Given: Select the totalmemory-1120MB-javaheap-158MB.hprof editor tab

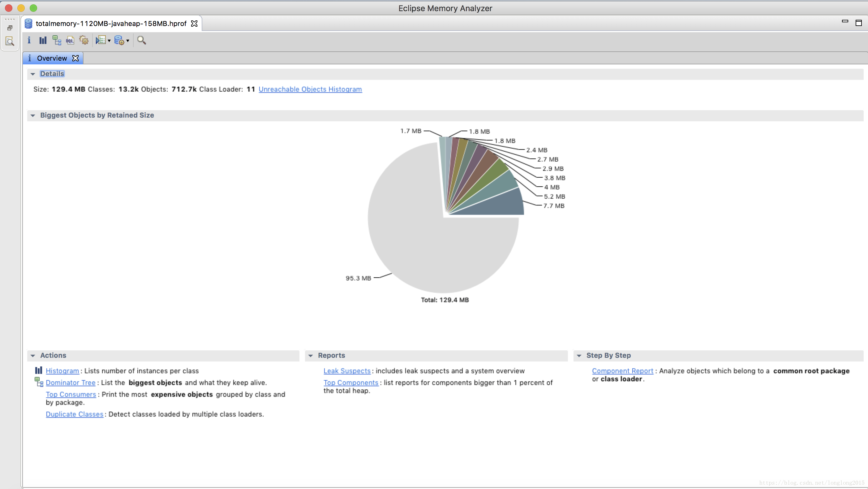Looking at the screenshot, I should (111, 24).
